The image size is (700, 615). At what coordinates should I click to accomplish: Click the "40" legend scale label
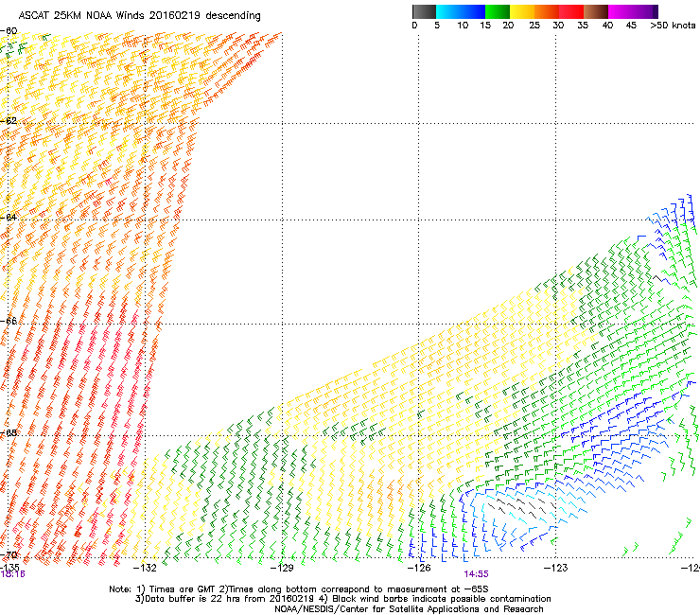tap(607, 26)
